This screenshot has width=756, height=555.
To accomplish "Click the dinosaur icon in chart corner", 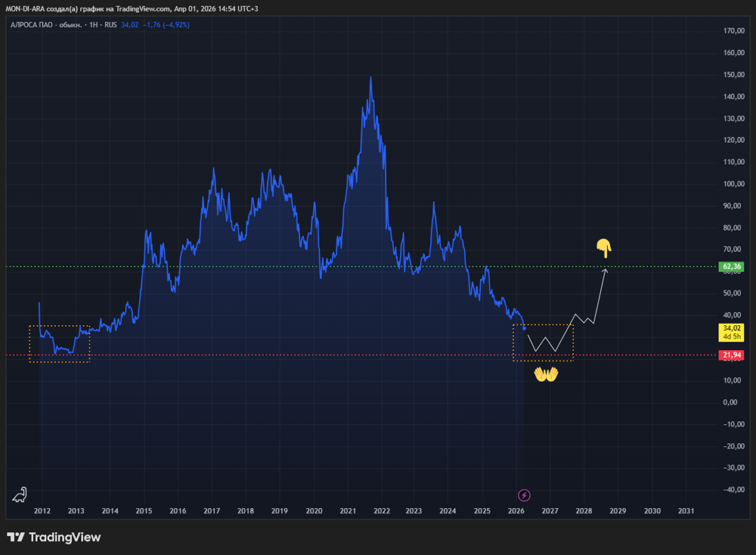I will [x=20, y=495].
